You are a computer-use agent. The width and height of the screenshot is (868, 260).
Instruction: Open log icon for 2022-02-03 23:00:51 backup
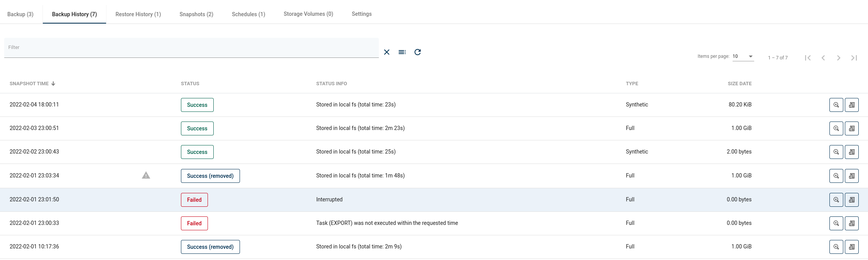tap(851, 128)
